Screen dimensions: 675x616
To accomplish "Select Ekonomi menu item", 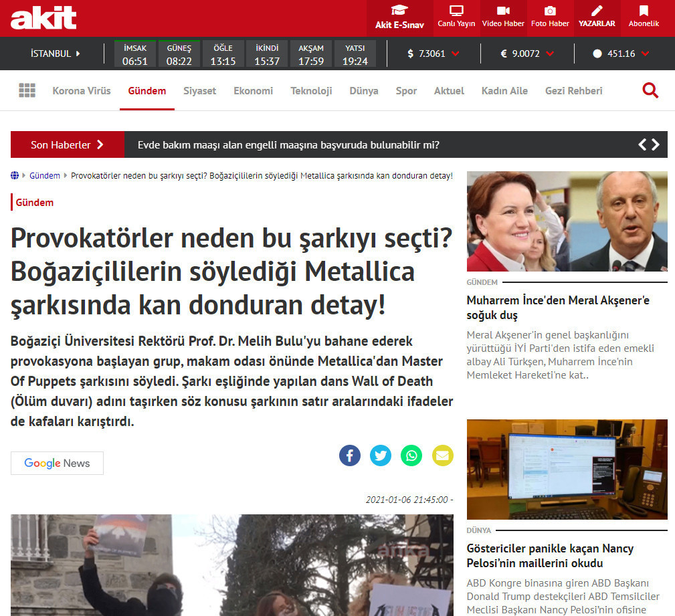I will point(253,91).
